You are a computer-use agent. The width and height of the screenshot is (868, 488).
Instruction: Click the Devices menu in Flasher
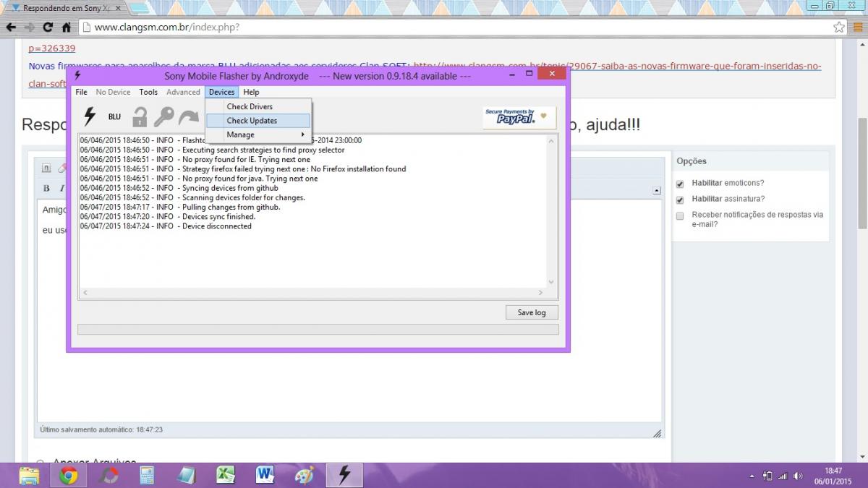pyautogui.click(x=221, y=92)
